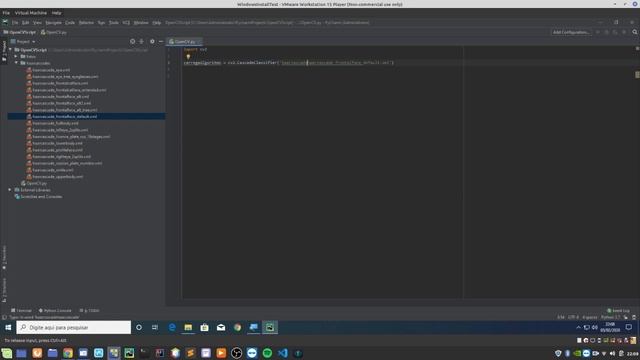
Task: Open File Explorer on Windows taskbar
Action: click(x=188, y=327)
